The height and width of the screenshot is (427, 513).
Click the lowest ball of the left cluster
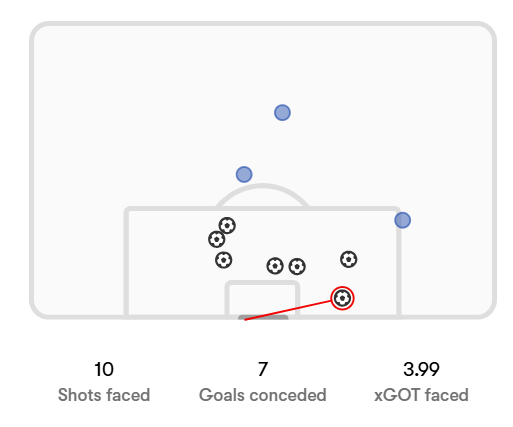point(223,260)
